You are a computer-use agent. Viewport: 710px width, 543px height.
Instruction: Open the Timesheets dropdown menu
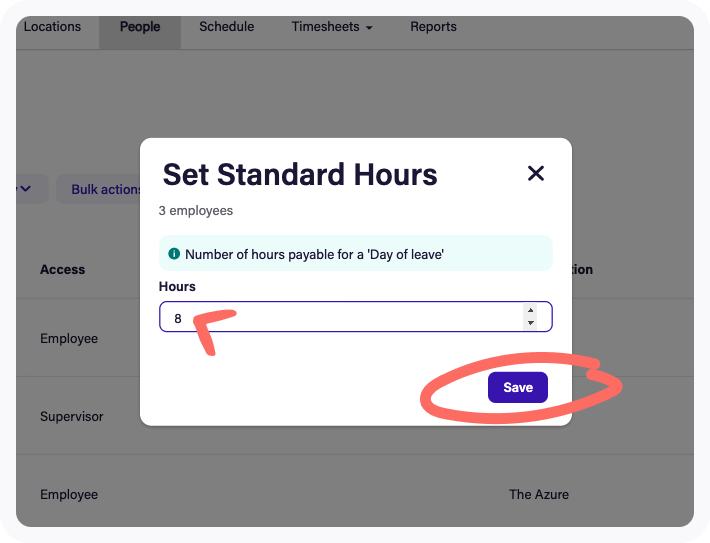pyautogui.click(x=331, y=27)
